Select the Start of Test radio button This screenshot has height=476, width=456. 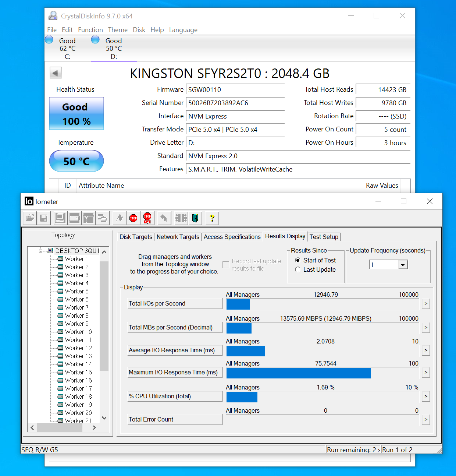[298, 260]
